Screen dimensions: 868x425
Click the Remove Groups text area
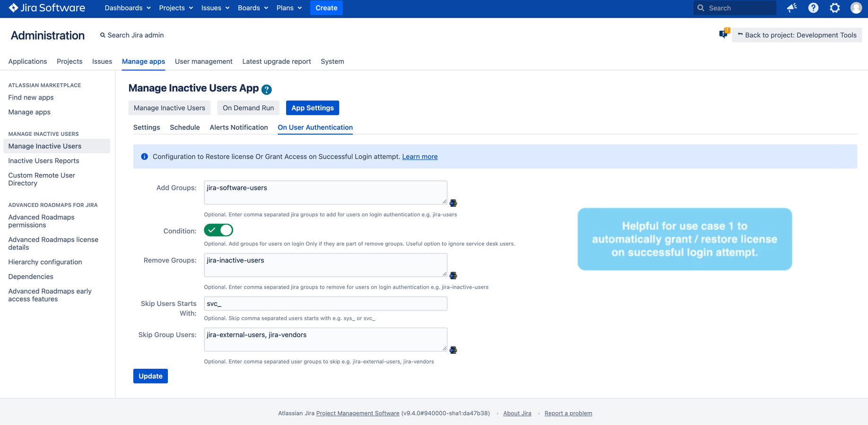(x=326, y=265)
